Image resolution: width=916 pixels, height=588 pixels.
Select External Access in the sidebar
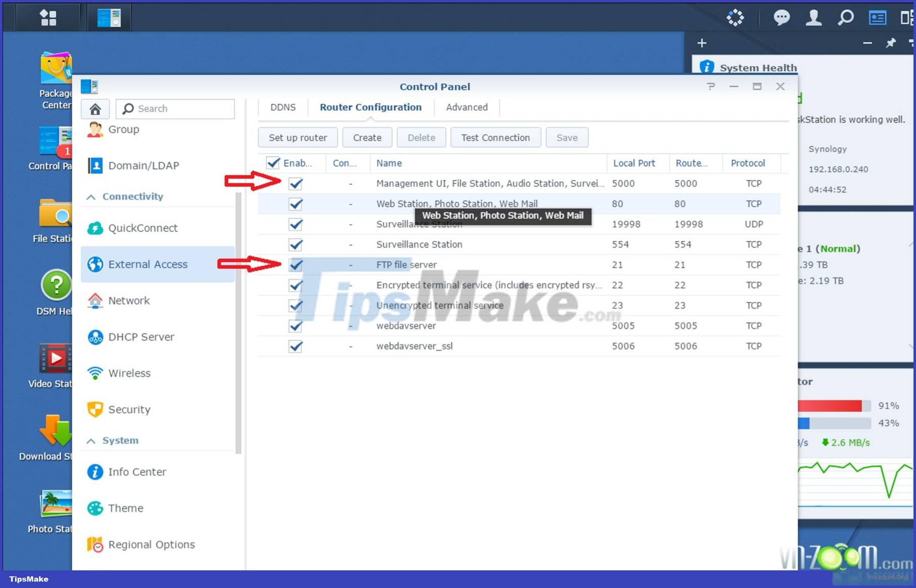147,264
